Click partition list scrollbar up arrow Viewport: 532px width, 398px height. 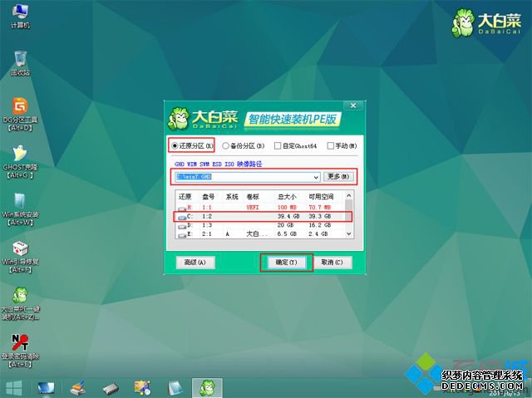click(x=349, y=195)
